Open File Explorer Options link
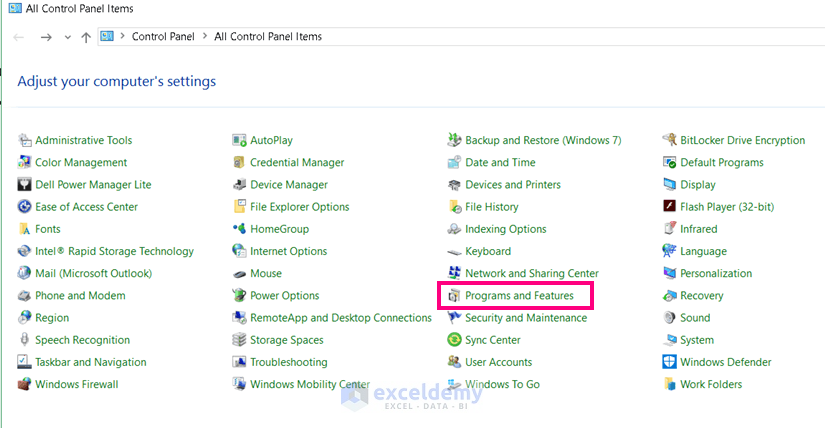825x428 pixels. tap(299, 207)
